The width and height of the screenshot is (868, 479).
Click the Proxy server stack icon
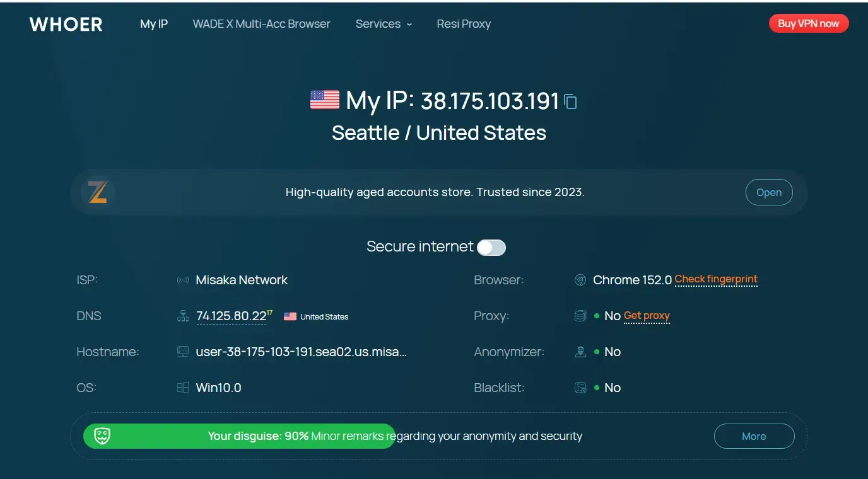coord(580,316)
